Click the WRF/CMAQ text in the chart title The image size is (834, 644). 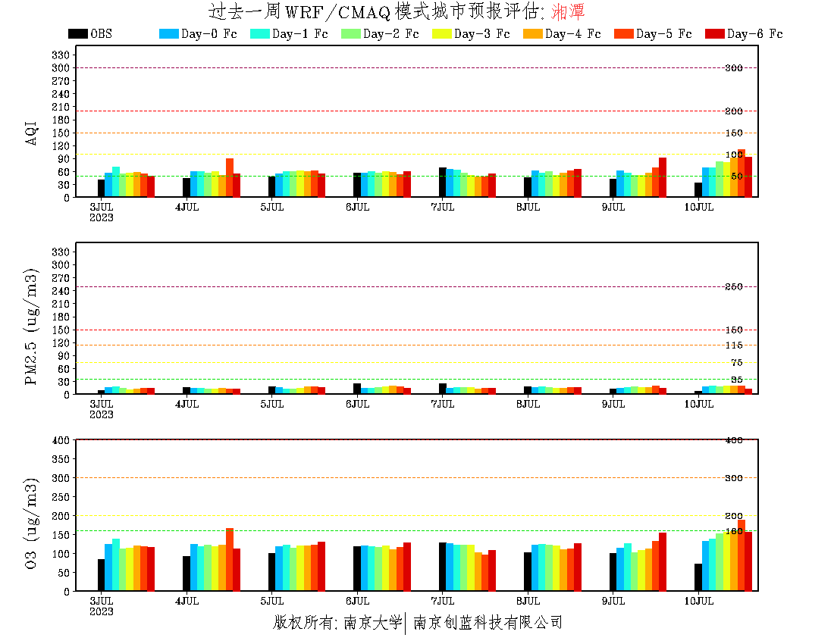pyautogui.click(x=337, y=11)
